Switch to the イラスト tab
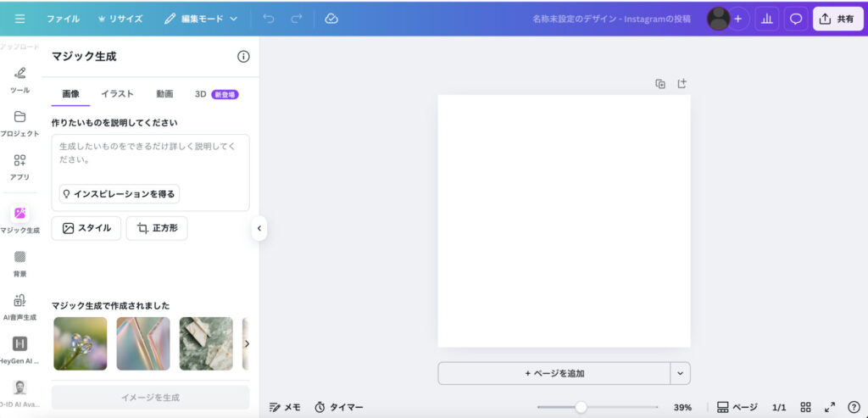The width and height of the screenshot is (868, 418). click(117, 94)
